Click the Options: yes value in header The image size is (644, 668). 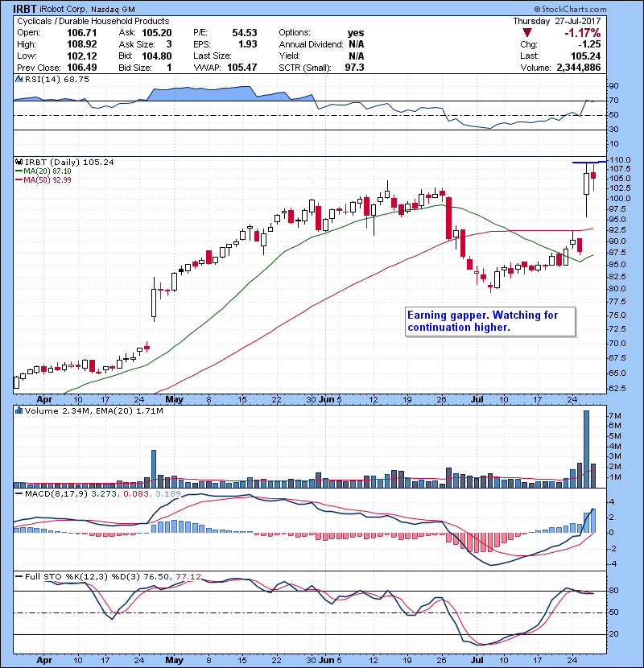coord(355,33)
